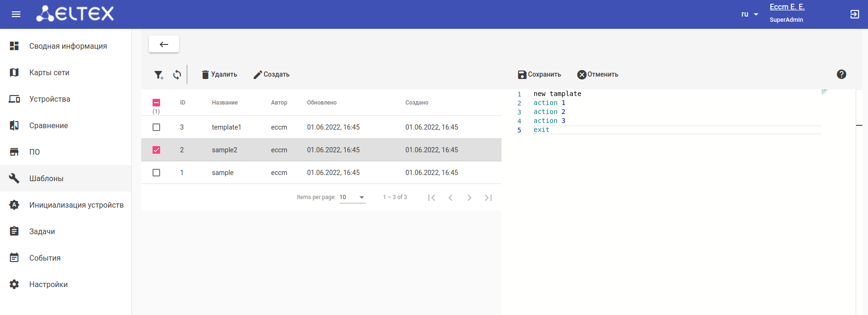Click editor line 'action 1'
Image resolution: width=868 pixels, height=315 pixels.
click(x=549, y=103)
